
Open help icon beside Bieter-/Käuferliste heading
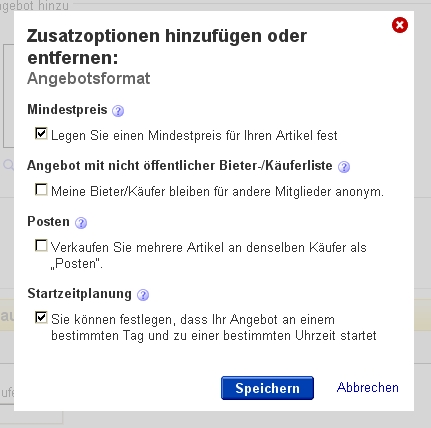344,167
